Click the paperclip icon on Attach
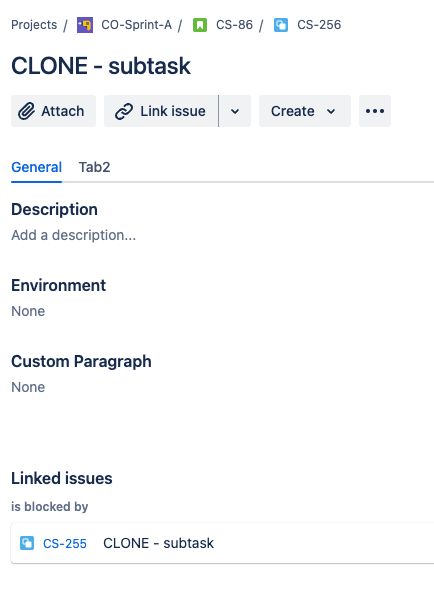The width and height of the screenshot is (434, 593). pos(26,111)
